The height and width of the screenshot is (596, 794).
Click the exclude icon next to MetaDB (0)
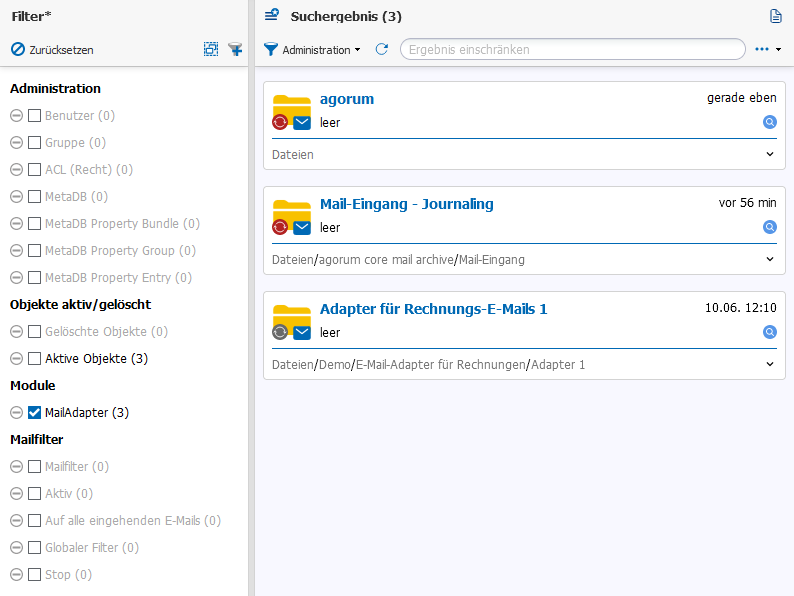coord(17,196)
